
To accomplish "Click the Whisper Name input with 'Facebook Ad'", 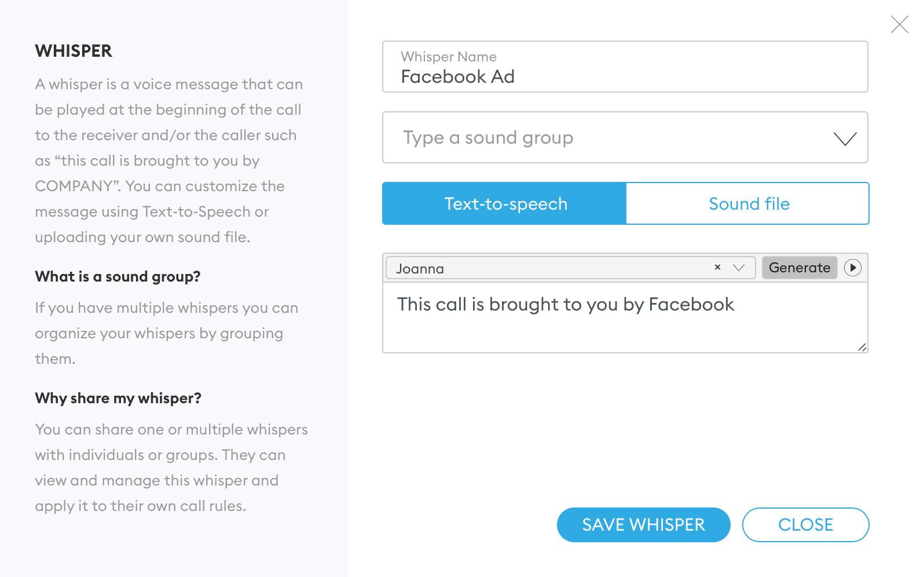I will click(x=625, y=76).
